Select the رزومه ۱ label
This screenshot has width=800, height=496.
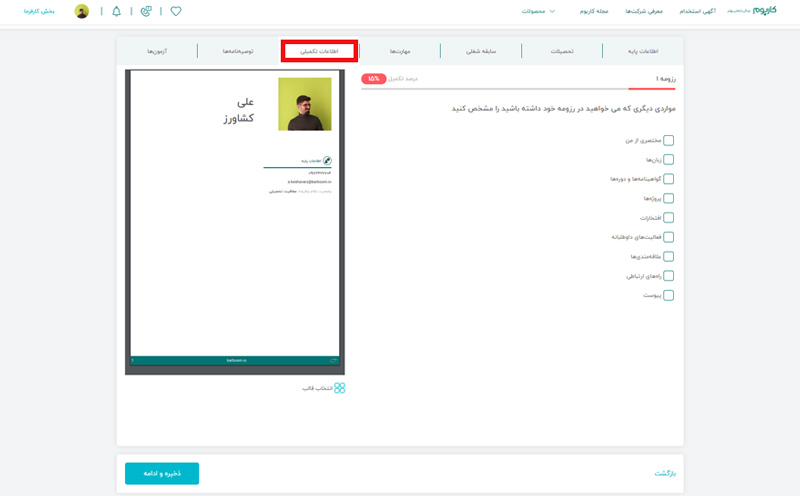666,79
